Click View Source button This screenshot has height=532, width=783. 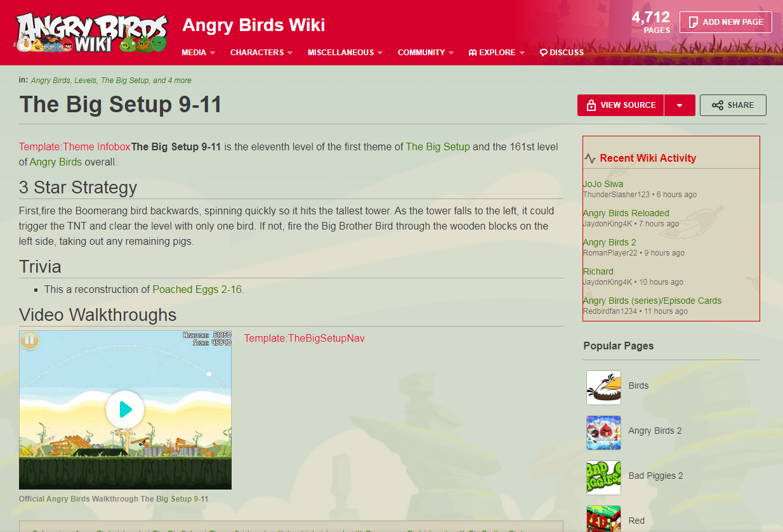(x=621, y=105)
